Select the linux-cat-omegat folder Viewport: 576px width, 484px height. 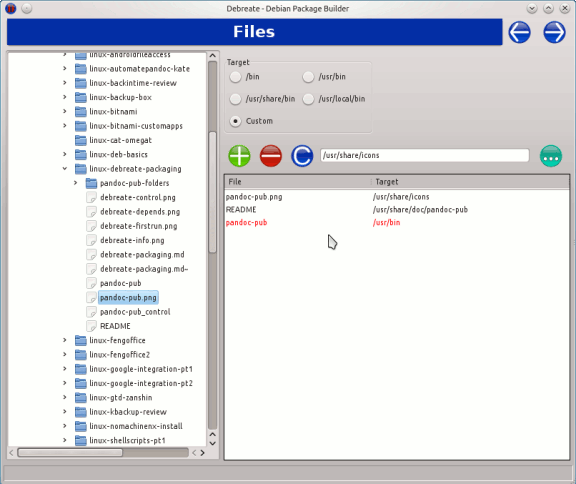click(x=120, y=140)
